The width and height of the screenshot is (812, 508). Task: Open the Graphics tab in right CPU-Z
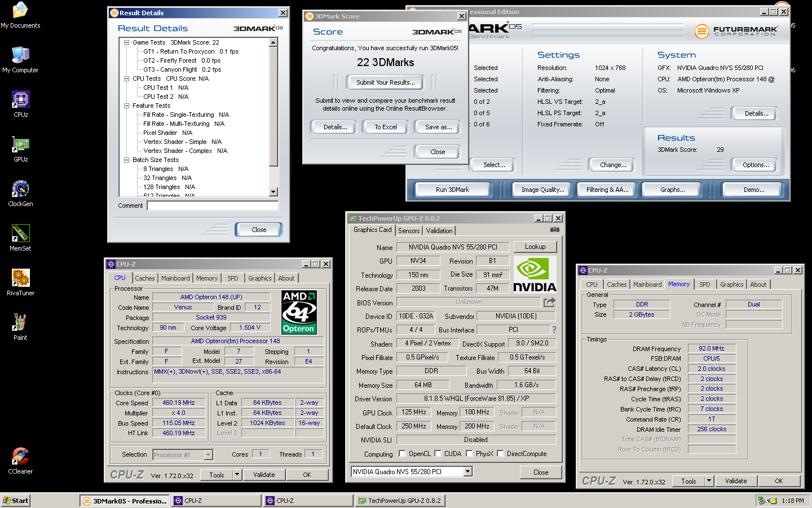[x=732, y=284]
